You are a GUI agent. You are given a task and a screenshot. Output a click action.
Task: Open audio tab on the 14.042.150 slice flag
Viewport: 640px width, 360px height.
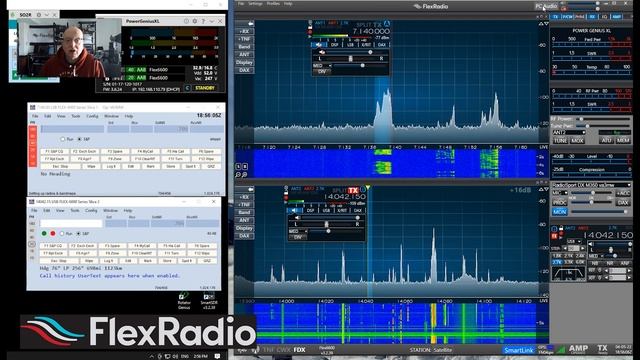[x=295, y=211]
